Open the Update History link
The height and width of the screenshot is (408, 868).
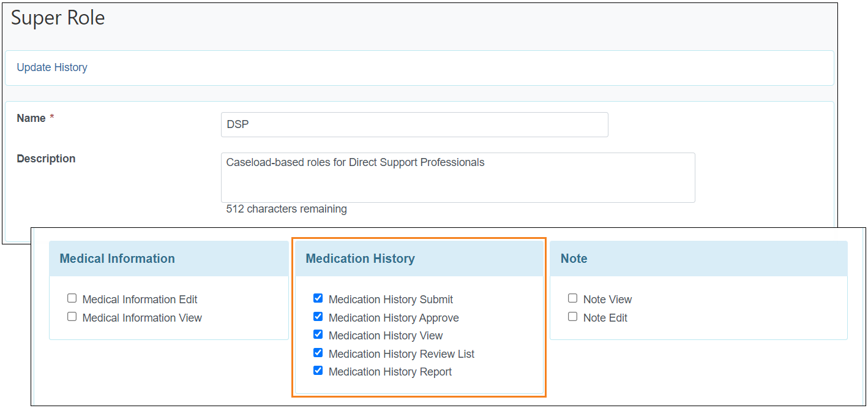click(x=52, y=67)
